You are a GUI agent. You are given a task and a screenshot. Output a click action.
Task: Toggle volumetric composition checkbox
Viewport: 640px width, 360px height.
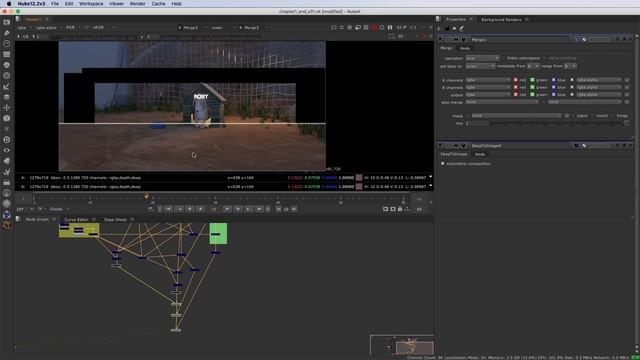pyautogui.click(x=442, y=164)
